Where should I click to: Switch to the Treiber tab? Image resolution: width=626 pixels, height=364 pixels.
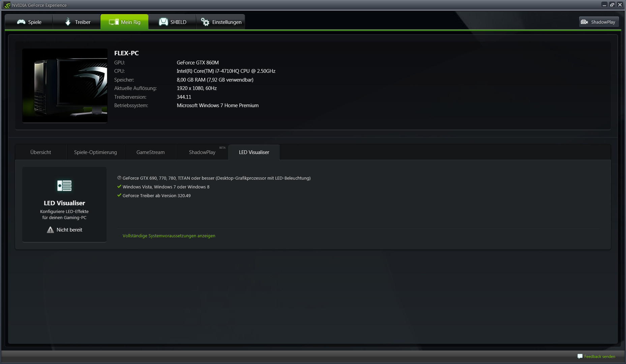tap(77, 22)
